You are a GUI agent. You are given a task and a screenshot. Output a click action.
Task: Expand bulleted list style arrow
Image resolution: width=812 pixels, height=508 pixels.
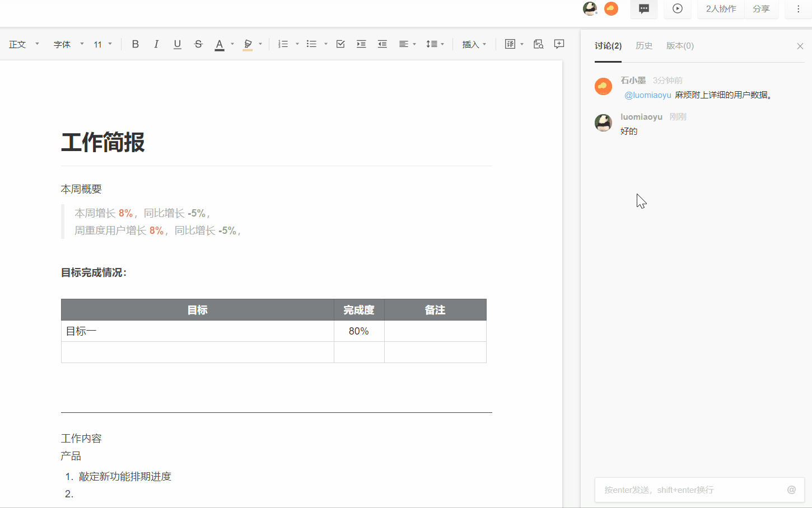pyautogui.click(x=326, y=44)
